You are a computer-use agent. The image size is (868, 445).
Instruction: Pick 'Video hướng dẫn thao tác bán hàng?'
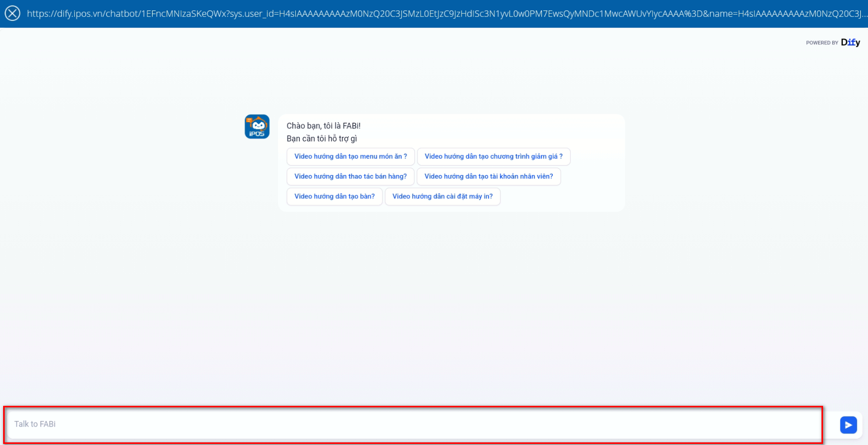[x=350, y=177]
